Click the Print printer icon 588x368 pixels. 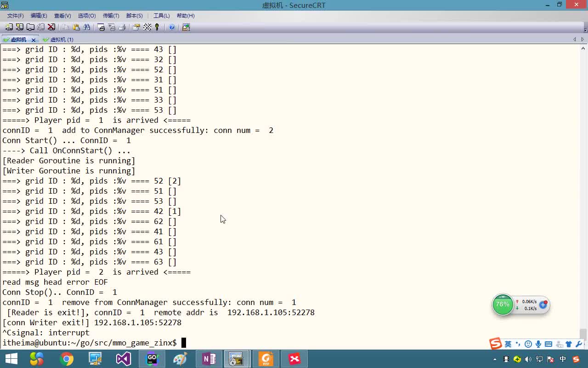coord(122,27)
